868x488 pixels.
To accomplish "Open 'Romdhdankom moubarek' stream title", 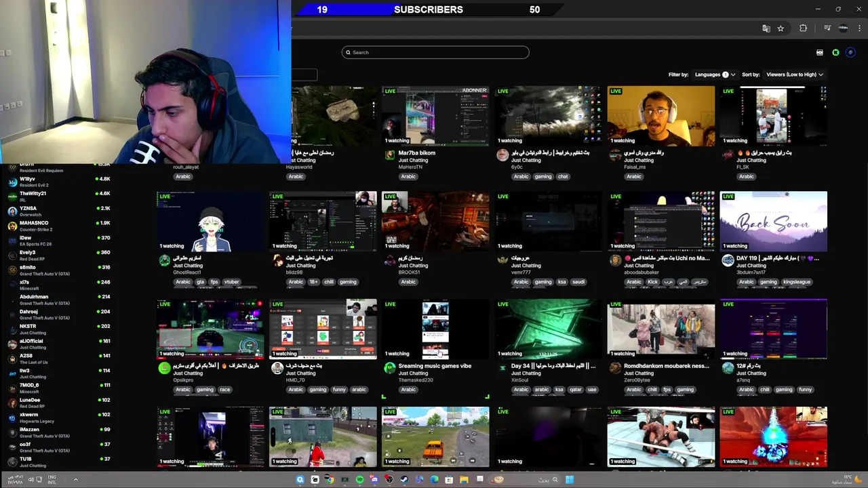I will 667,366.
